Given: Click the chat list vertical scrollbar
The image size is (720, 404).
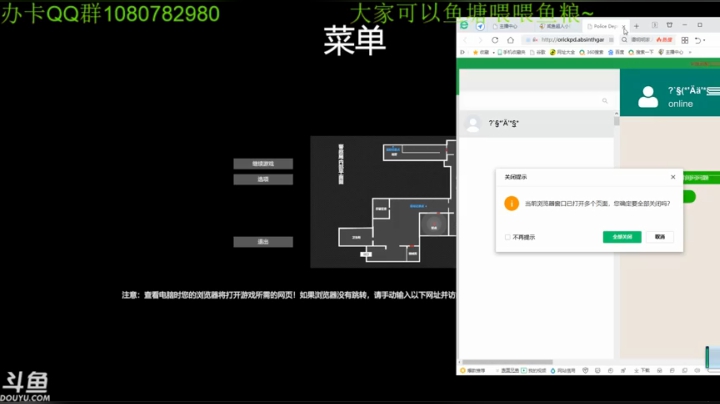Looking at the screenshot, I should coord(616,121).
